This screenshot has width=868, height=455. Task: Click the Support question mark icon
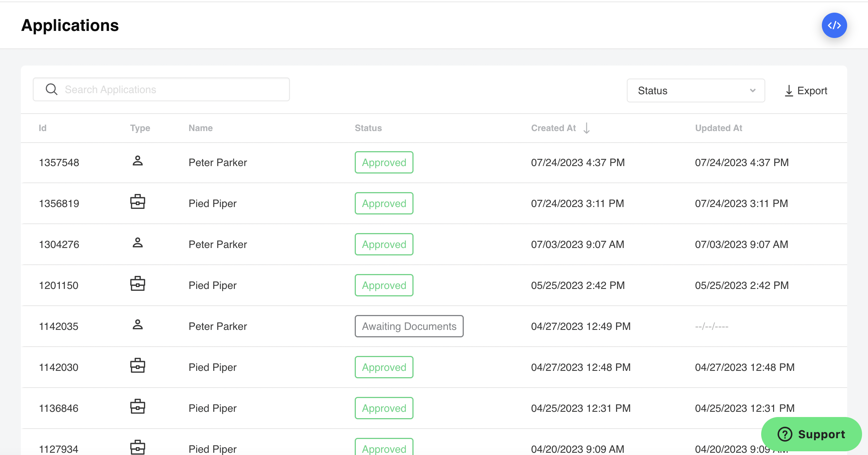785,434
